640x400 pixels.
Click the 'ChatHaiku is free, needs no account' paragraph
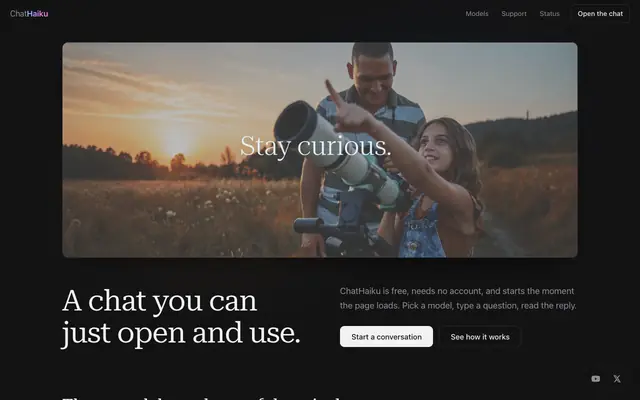tap(458, 298)
